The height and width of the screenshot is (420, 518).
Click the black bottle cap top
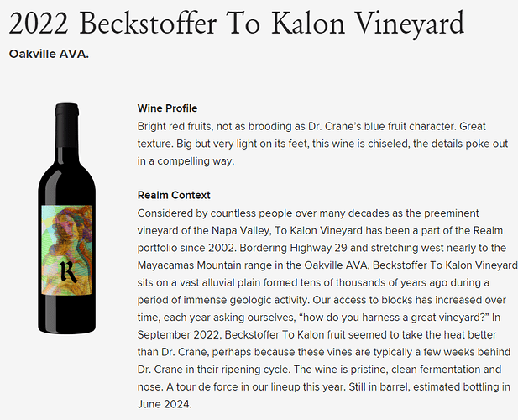point(66,110)
